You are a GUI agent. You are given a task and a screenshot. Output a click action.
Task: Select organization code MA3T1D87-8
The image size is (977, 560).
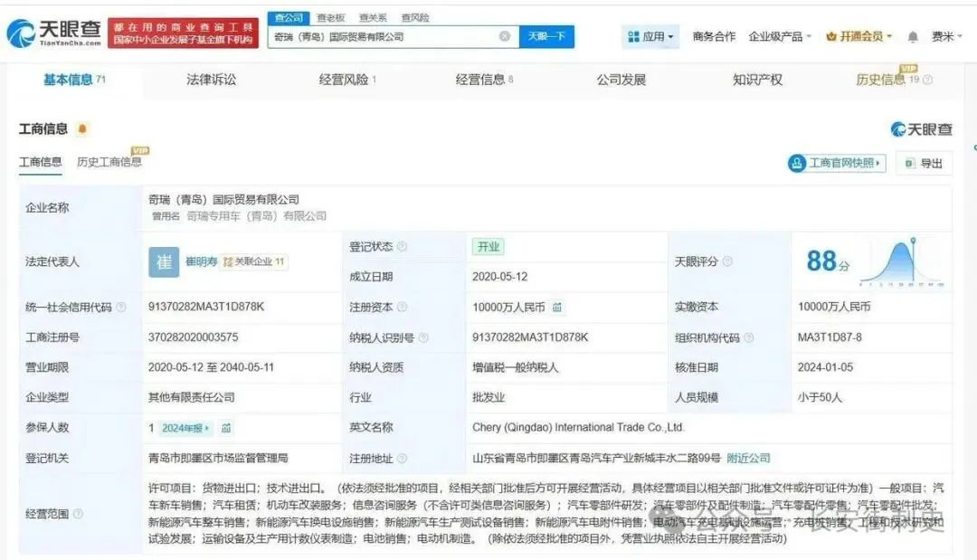[830, 337]
